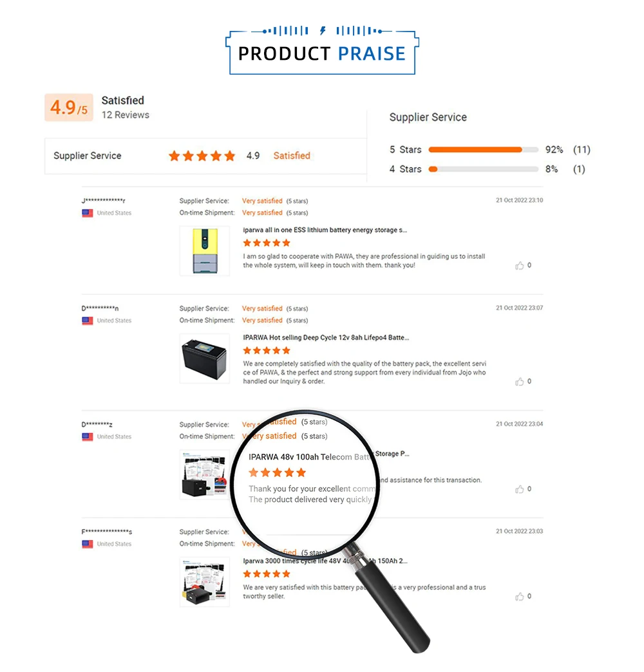
Task: Filter reviews by 4 Stars rating bar
Action: point(483,169)
